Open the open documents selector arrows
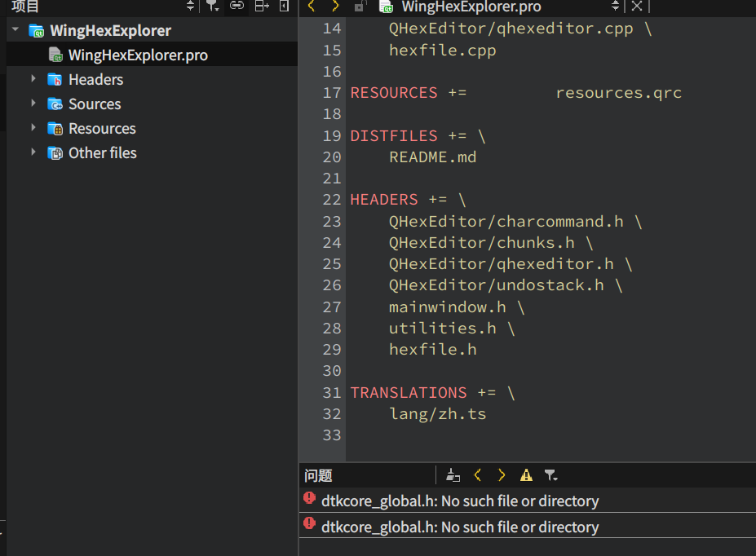756x556 pixels. click(x=615, y=6)
